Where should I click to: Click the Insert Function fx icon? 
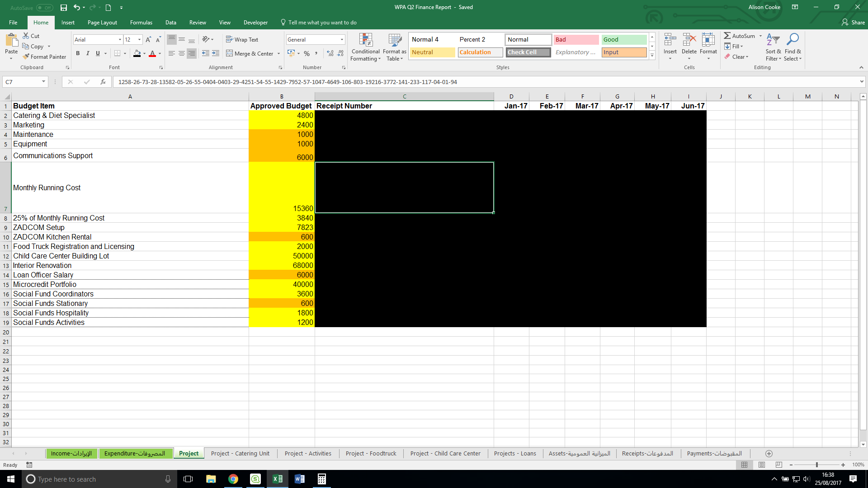(103, 82)
